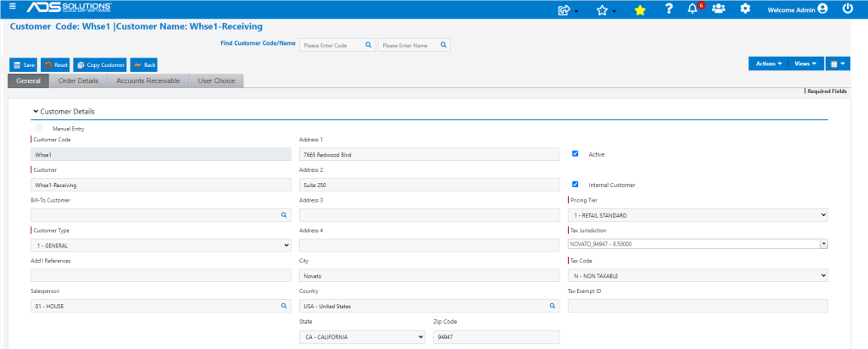This screenshot has height=349, width=868.
Task: Click the help question mark icon
Action: (669, 8)
